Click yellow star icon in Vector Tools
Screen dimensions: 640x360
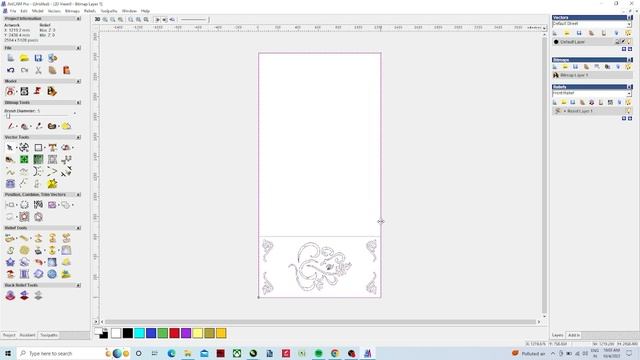52,184
